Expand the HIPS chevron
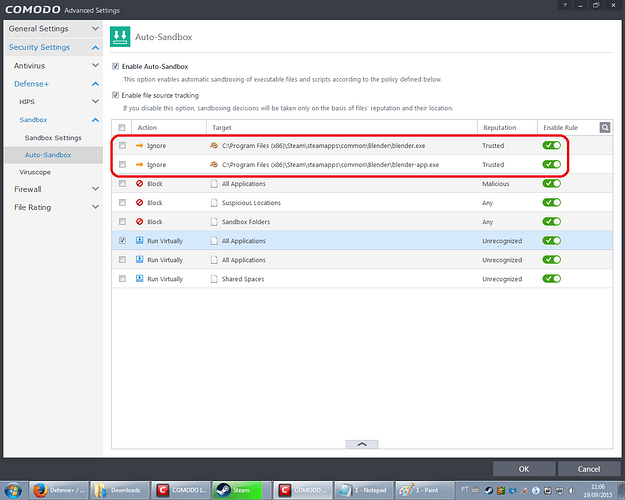Viewport: 625px width, 500px height. [95, 102]
